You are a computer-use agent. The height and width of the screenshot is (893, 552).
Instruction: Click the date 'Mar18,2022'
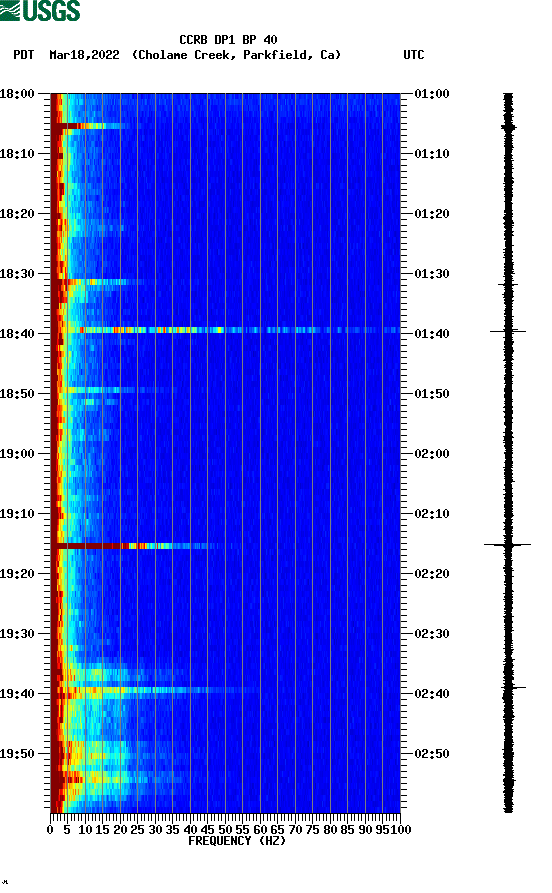[84, 55]
